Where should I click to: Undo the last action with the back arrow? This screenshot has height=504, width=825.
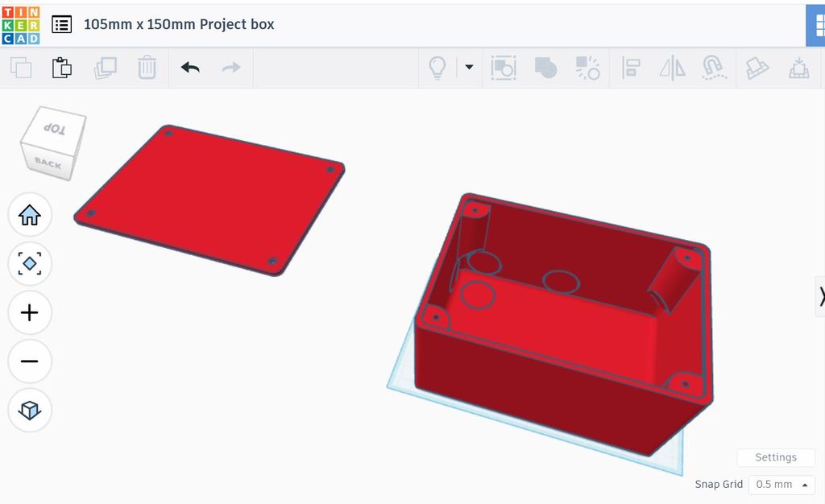190,68
